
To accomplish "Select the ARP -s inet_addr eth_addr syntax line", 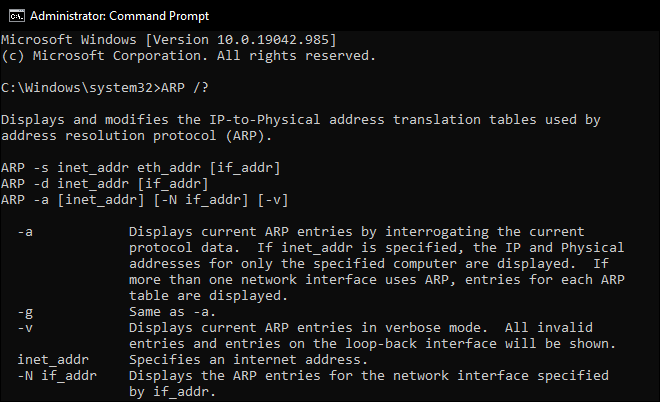I will coord(141,168).
